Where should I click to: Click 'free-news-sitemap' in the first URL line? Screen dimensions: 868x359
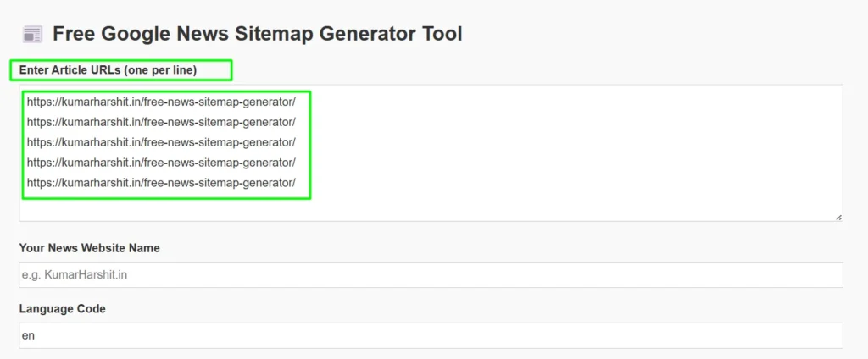(191, 102)
